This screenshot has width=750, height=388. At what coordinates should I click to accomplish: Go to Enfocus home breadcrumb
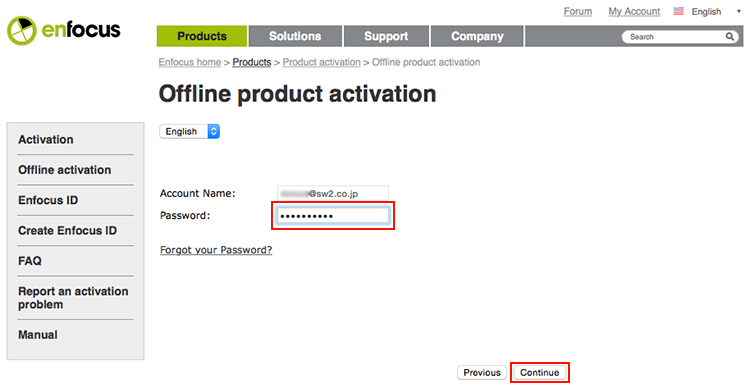(x=190, y=62)
